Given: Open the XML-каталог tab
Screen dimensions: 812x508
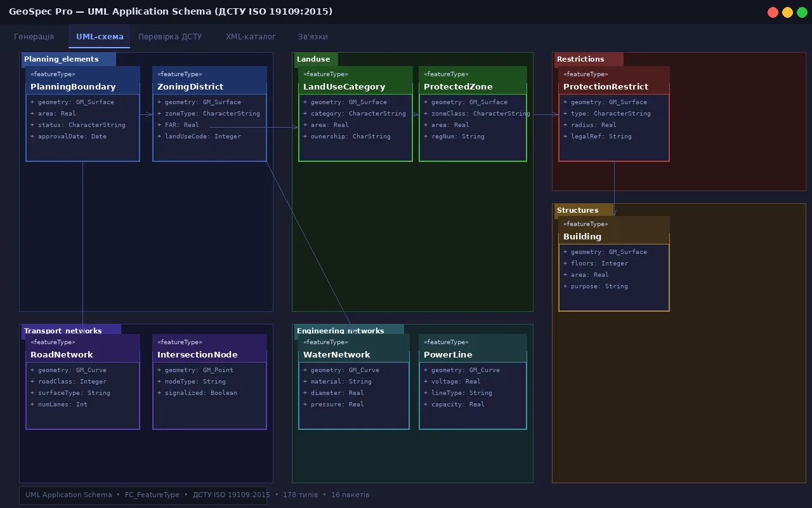Looking at the screenshot, I should pos(251,37).
